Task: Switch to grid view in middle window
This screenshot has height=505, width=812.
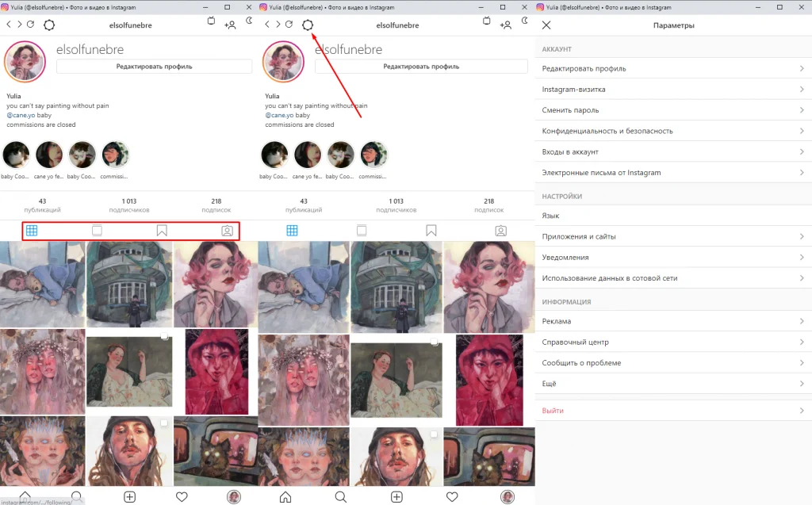Action: click(292, 231)
